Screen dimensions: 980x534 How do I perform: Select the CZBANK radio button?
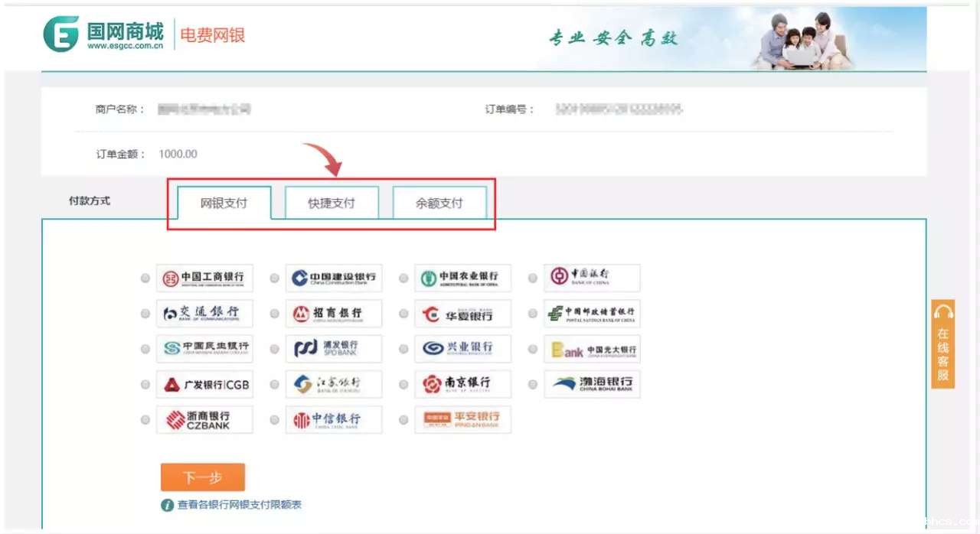(145, 420)
